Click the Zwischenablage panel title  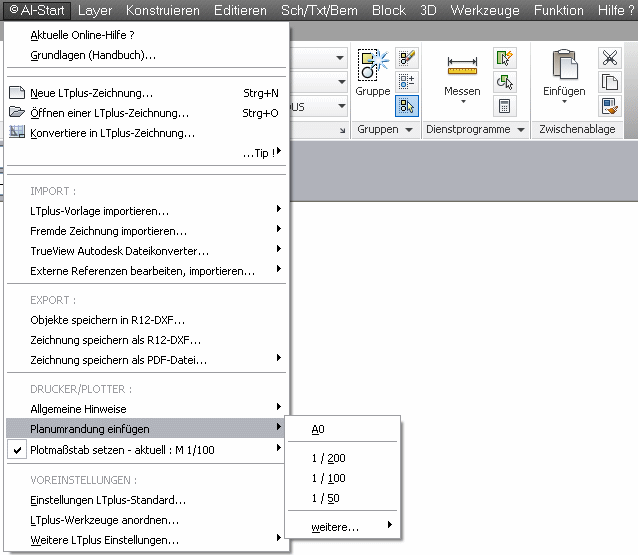tap(577, 129)
